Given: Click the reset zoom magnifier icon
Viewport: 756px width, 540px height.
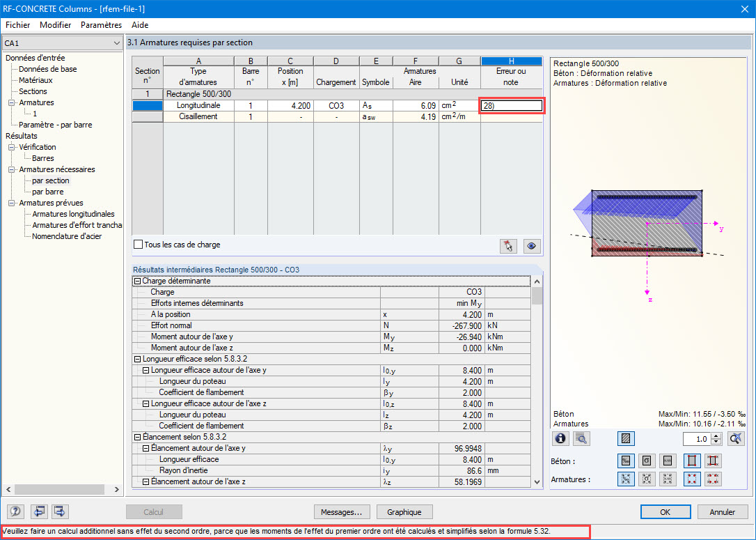Looking at the screenshot, I should (736, 438).
